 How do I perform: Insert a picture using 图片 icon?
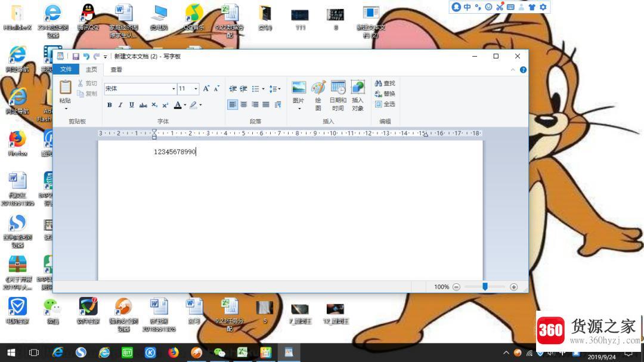299,88
